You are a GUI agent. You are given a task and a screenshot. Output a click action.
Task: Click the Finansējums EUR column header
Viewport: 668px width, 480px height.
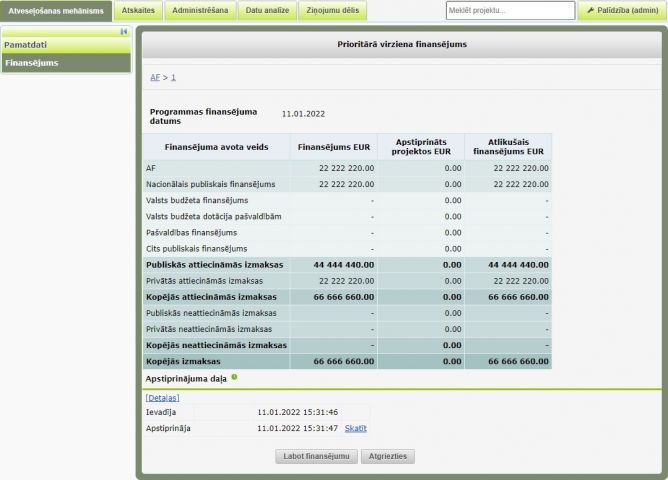coord(336,147)
